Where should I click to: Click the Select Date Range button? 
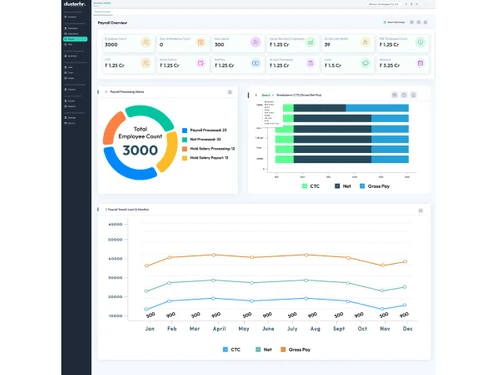click(394, 22)
